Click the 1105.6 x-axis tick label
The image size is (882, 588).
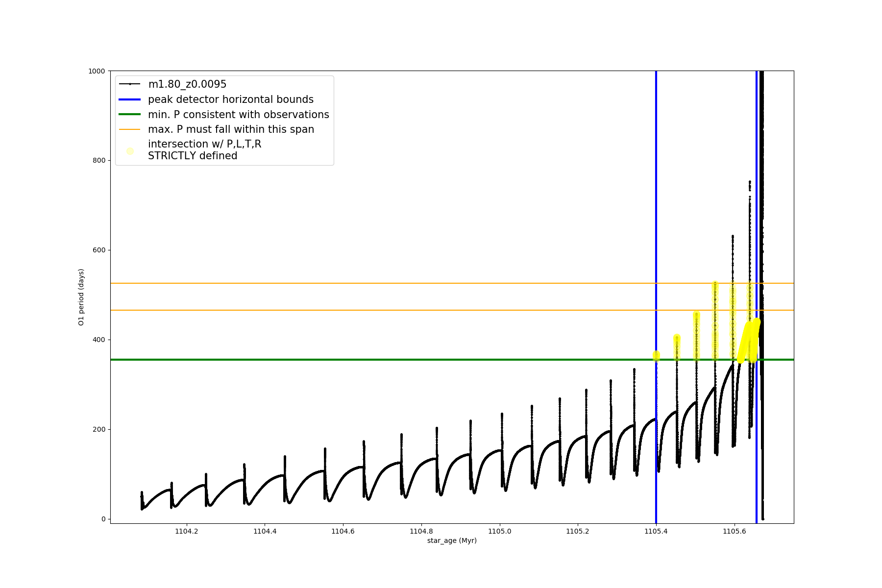(x=734, y=531)
